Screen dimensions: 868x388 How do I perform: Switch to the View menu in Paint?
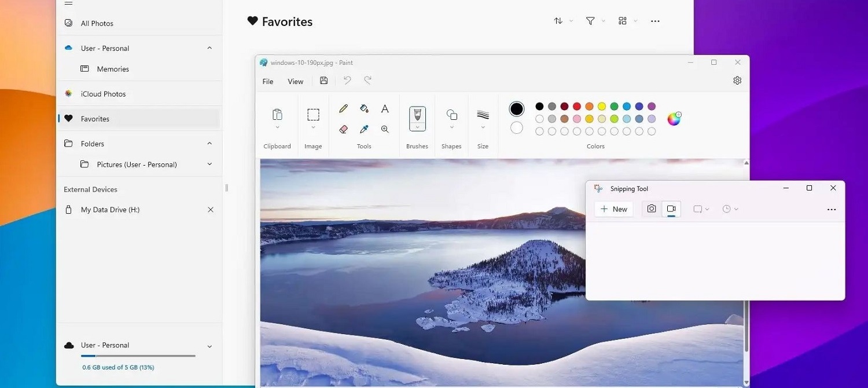295,81
